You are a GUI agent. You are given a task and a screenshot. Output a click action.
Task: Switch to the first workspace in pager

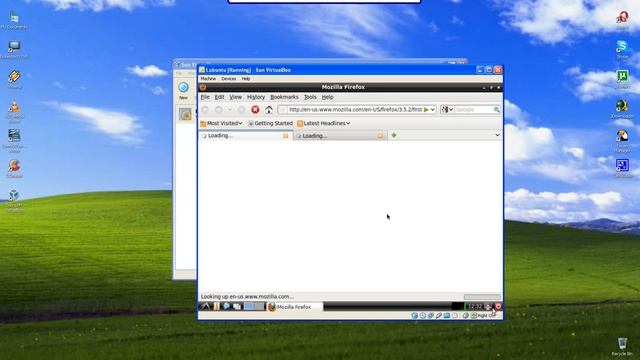coord(249,307)
